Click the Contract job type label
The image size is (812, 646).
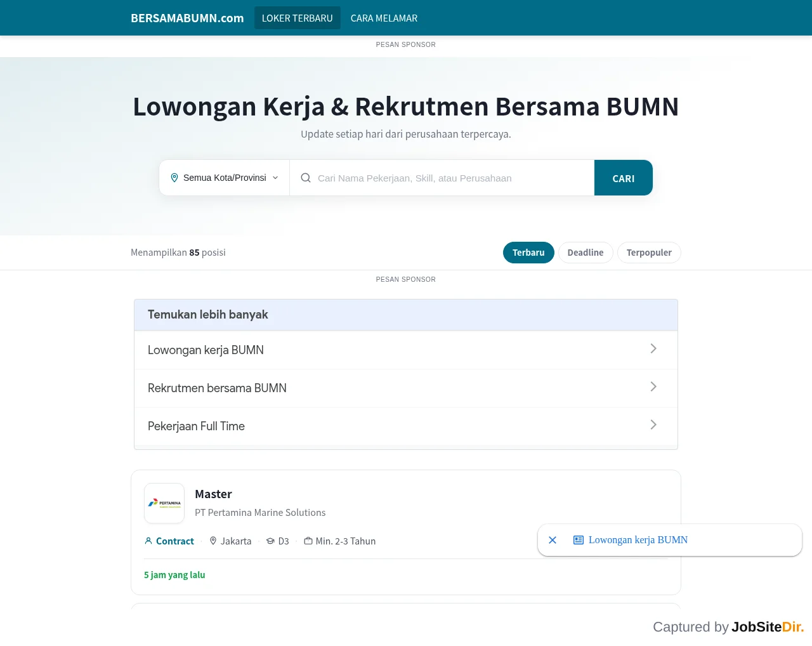coord(175,541)
